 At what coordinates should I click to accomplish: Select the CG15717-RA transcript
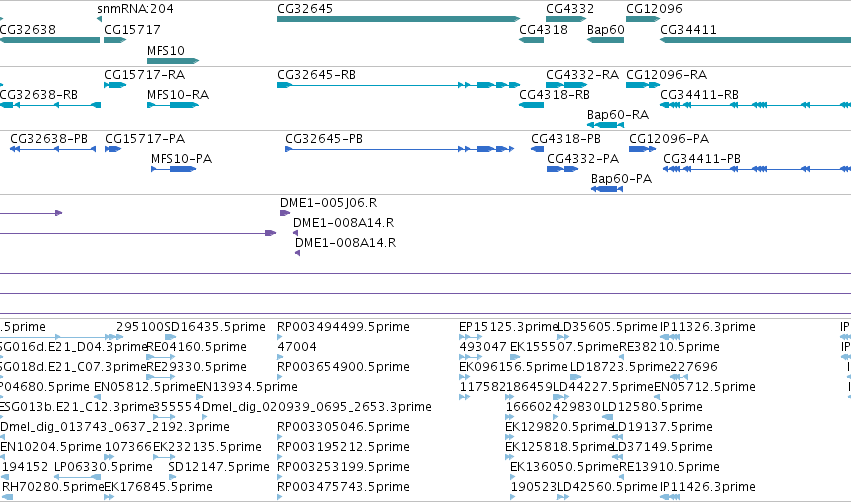[x=115, y=85]
